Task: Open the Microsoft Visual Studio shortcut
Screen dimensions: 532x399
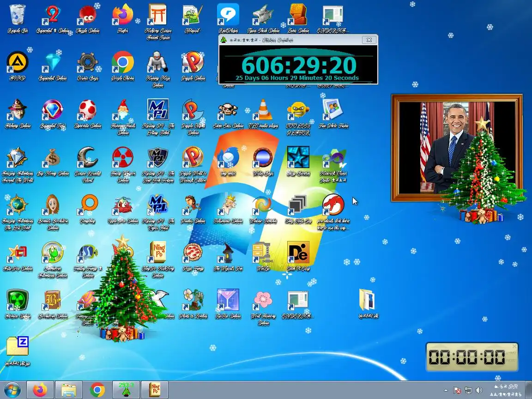Action: pyautogui.click(x=333, y=158)
